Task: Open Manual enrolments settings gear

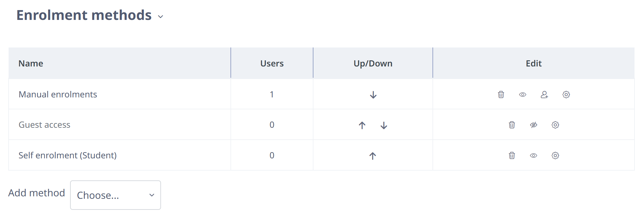Action: (566, 94)
